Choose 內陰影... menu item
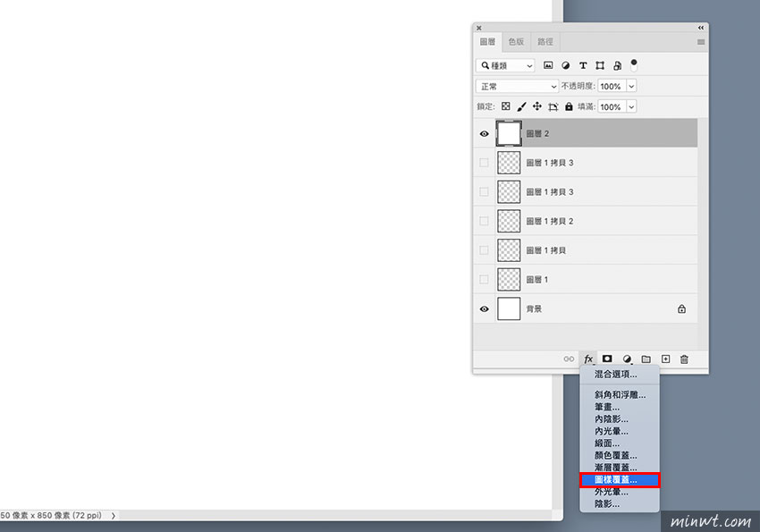 620,419
